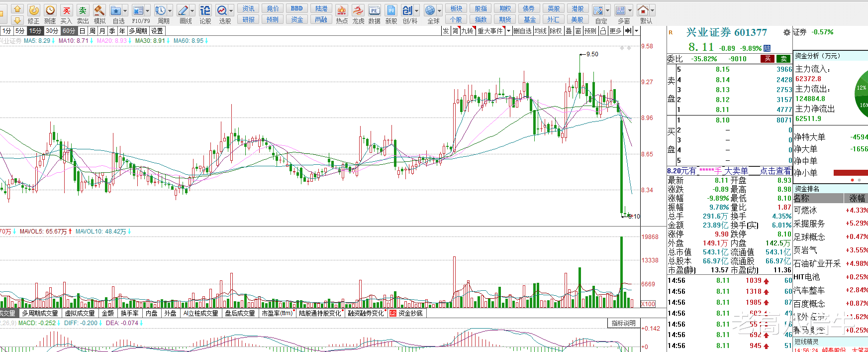Screen dimensions: 868x352
Task: Select the 换手率 indicator tab
Action: tap(129, 313)
